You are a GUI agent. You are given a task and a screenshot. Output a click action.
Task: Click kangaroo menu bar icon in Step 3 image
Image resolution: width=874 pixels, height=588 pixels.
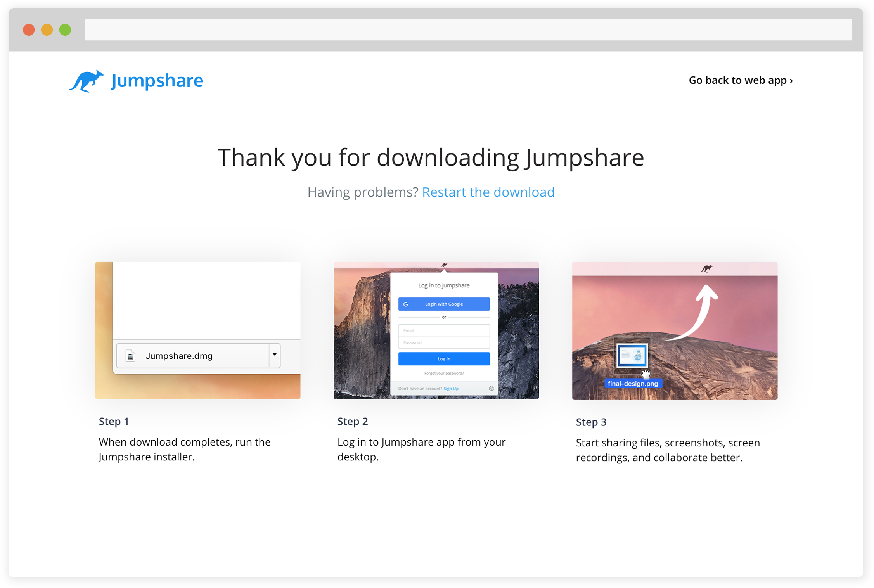(x=706, y=268)
